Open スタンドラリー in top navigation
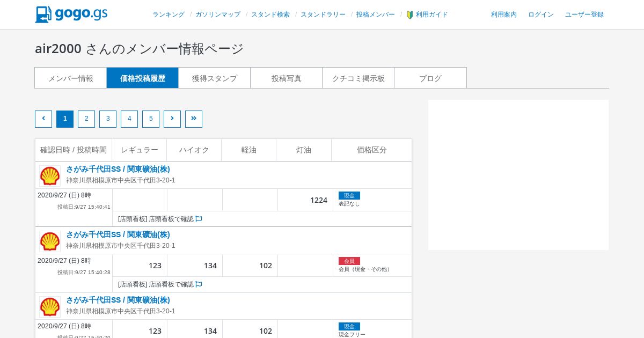 [x=323, y=15]
